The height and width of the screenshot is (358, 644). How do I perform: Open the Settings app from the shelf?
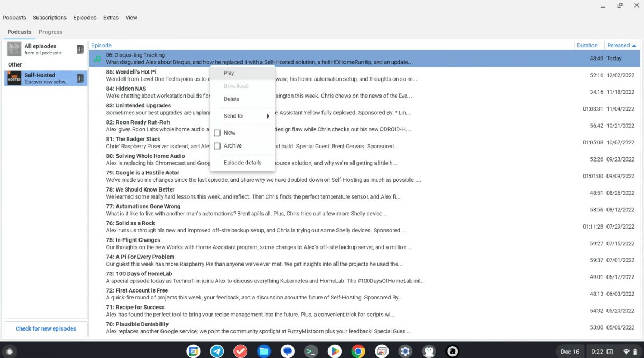405,352
